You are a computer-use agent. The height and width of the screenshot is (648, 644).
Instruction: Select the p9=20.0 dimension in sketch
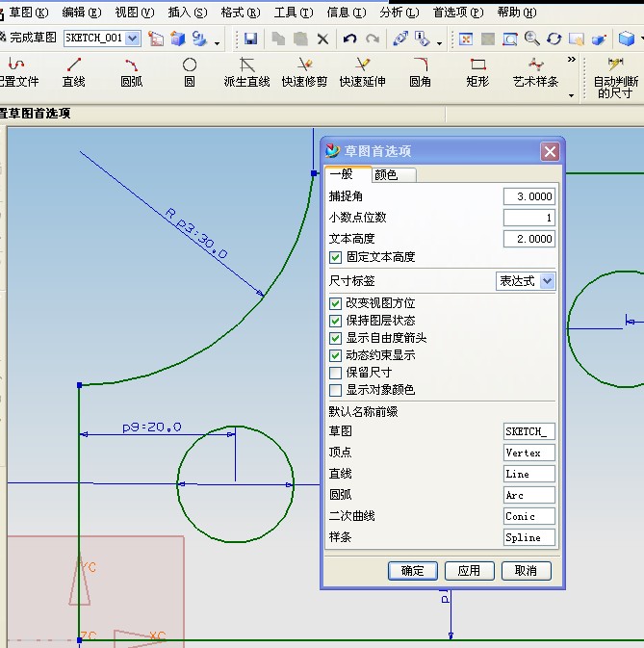pos(151,427)
